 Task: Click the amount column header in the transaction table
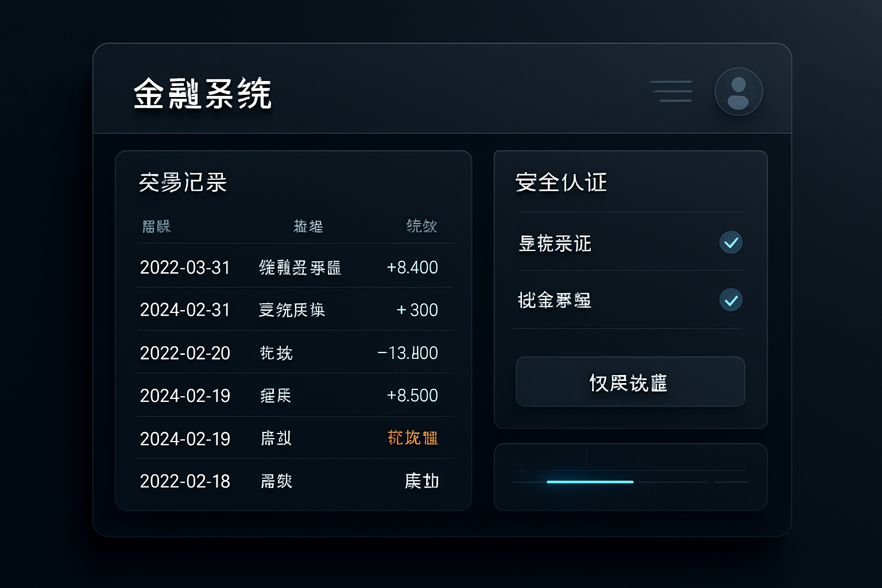click(421, 226)
